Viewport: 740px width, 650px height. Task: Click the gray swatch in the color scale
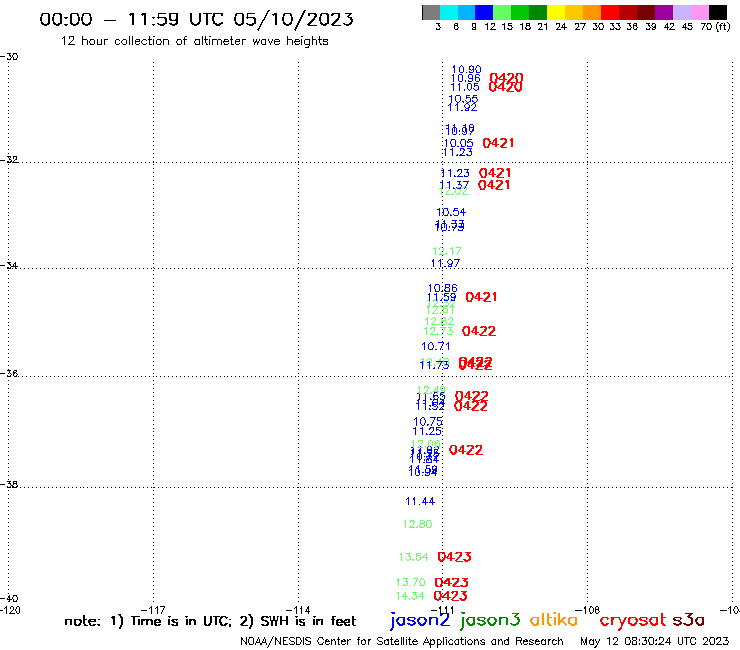point(431,12)
